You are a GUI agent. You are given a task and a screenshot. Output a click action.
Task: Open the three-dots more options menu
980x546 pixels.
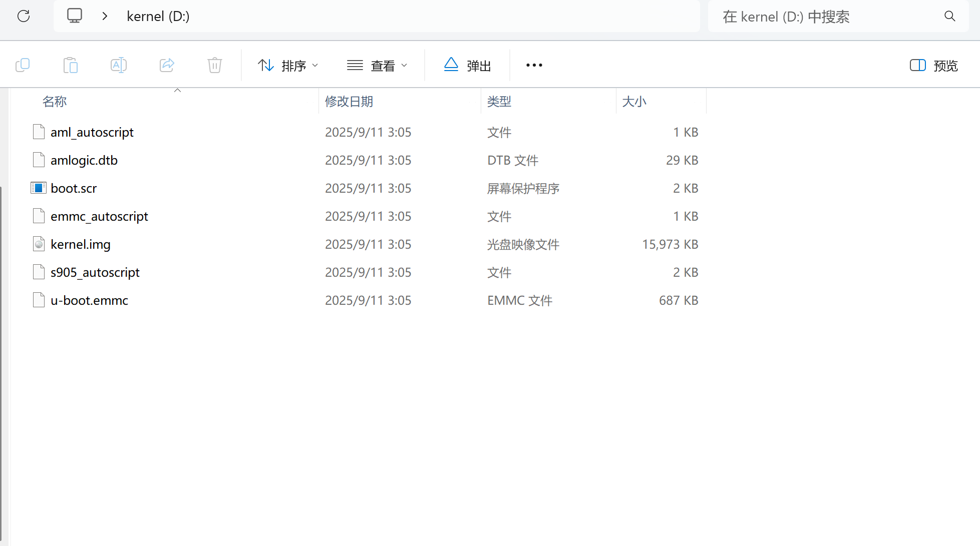[534, 66]
